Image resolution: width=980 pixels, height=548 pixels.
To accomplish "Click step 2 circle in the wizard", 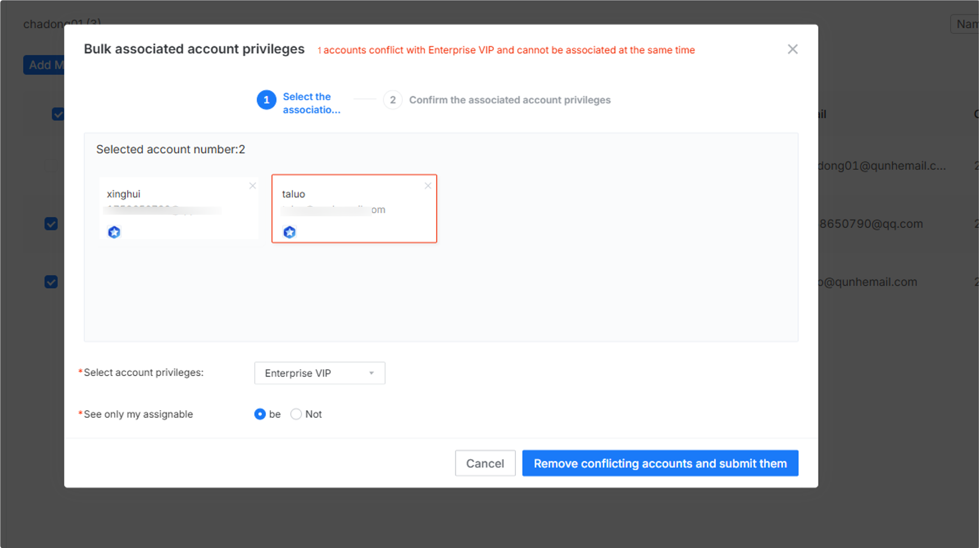I will (x=392, y=100).
